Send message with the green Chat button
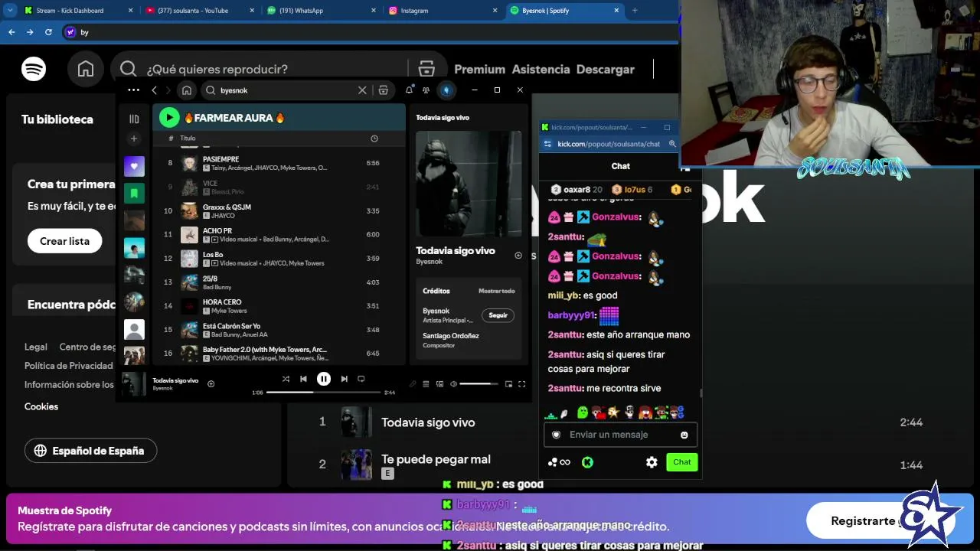 682,462
